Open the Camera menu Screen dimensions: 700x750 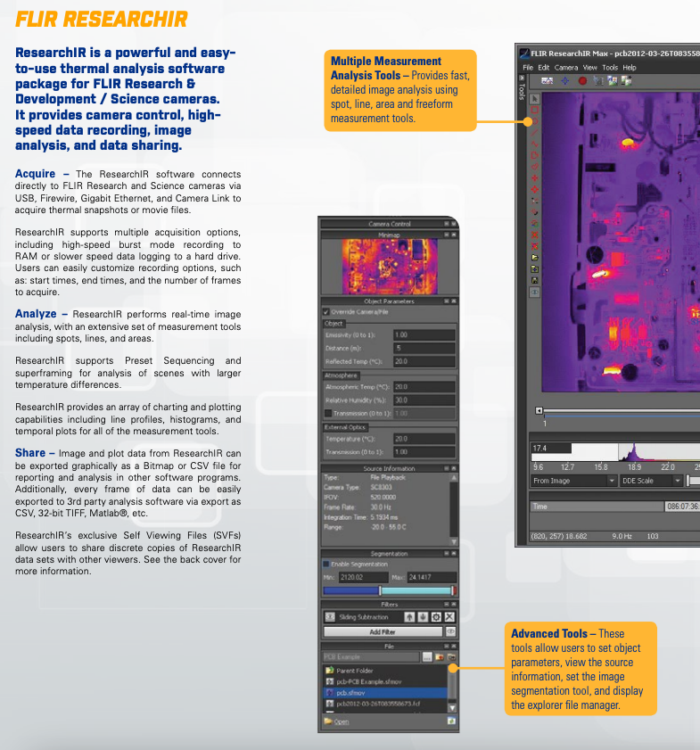[x=565, y=67]
